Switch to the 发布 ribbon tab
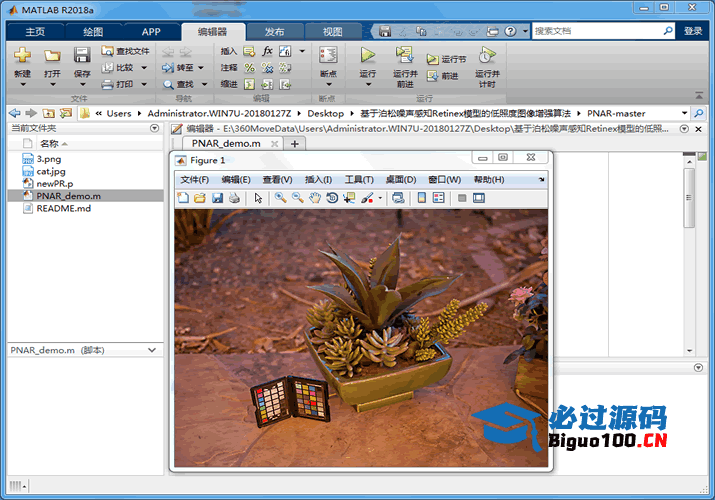This screenshot has height=500, width=715. [x=274, y=31]
